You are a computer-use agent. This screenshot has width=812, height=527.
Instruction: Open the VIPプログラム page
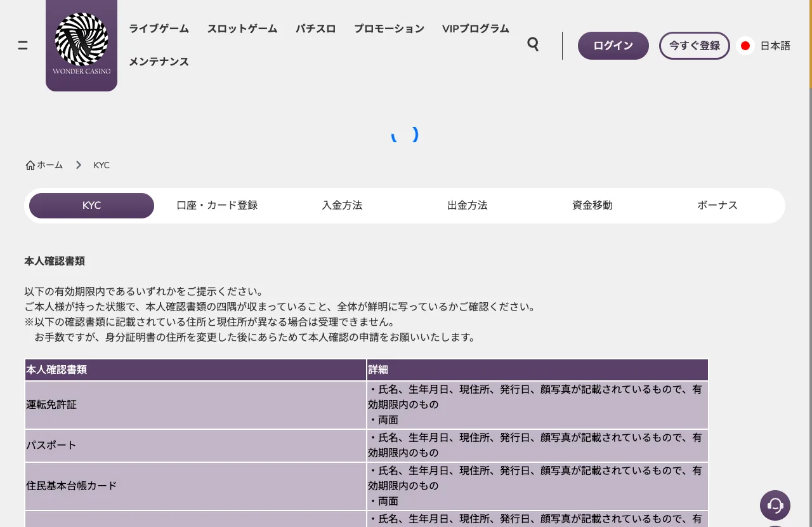pos(476,29)
